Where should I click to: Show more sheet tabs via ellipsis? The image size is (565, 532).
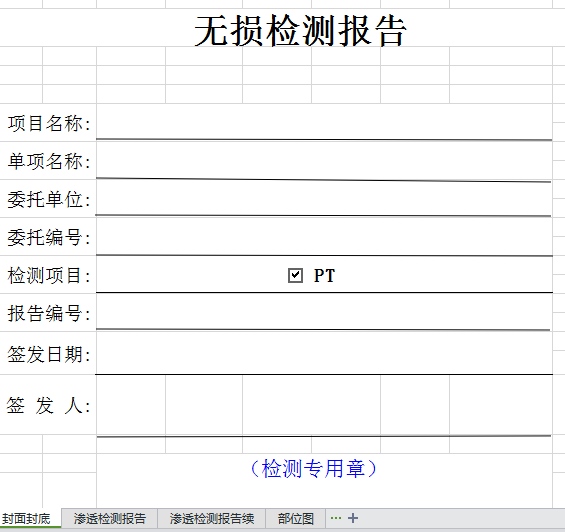coord(335,518)
